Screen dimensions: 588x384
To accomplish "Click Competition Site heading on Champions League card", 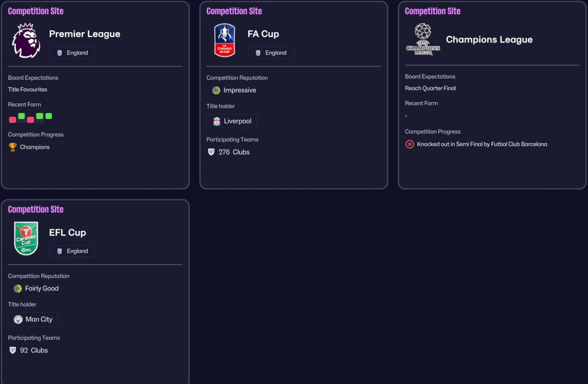I will click(x=433, y=11).
